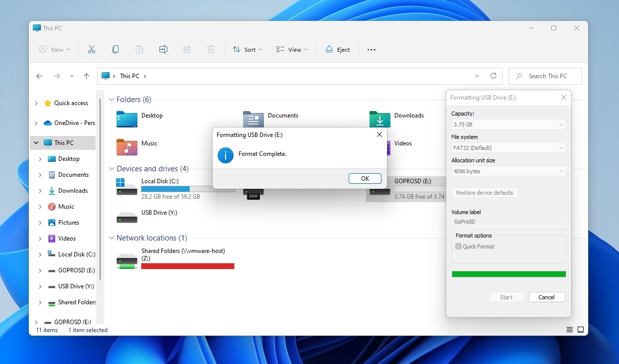Click the green format progress bar
619x364 pixels.
[x=508, y=273]
